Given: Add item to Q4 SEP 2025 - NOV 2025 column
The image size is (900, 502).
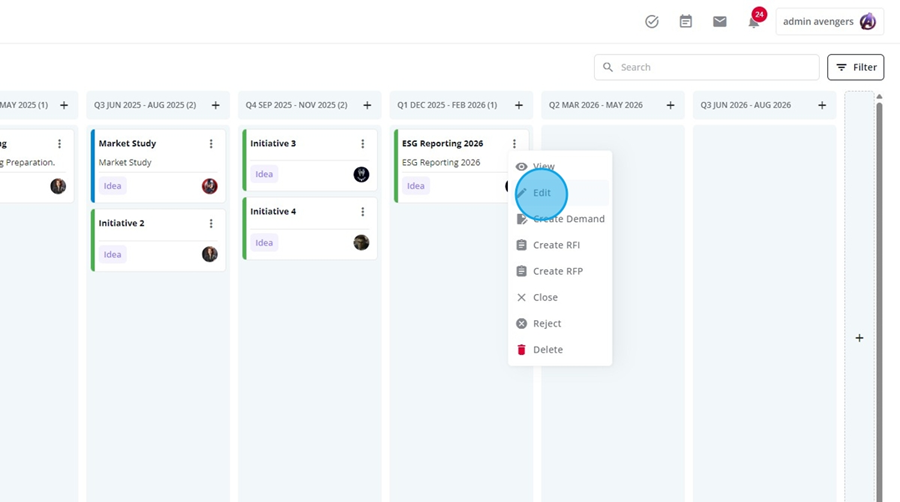Looking at the screenshot, I should [x=367, y=105].
